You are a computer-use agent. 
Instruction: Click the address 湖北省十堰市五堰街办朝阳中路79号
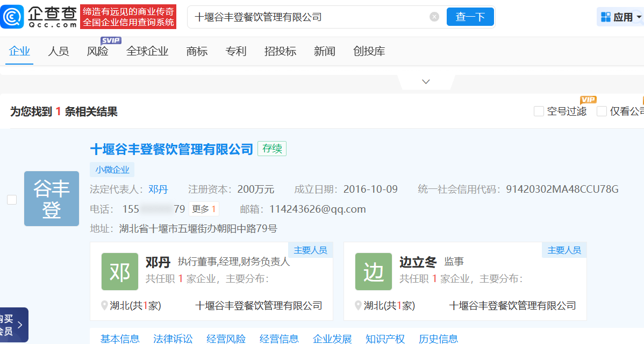pyautogui.click(x=198, y=229)
